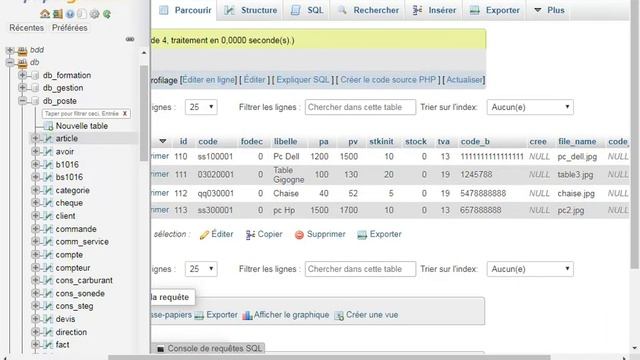Expand the article table node
The width and height of the screenshot is (640, 360).
coord(36,138)
